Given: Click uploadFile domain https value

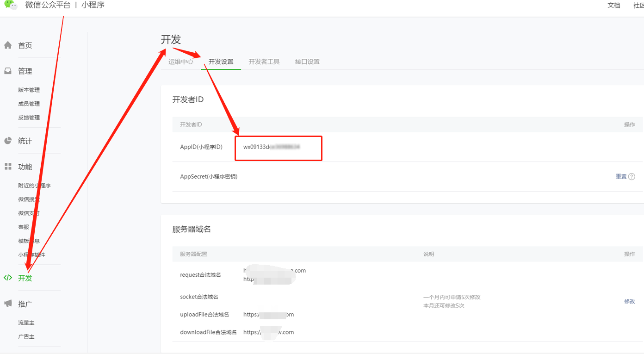Looking at the screenshot, I should 268,315.
